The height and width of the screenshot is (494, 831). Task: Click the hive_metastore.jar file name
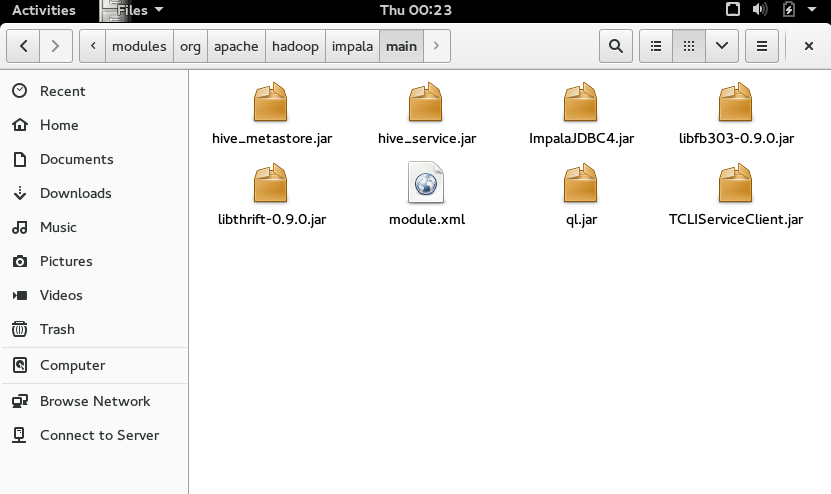point(272,139)
